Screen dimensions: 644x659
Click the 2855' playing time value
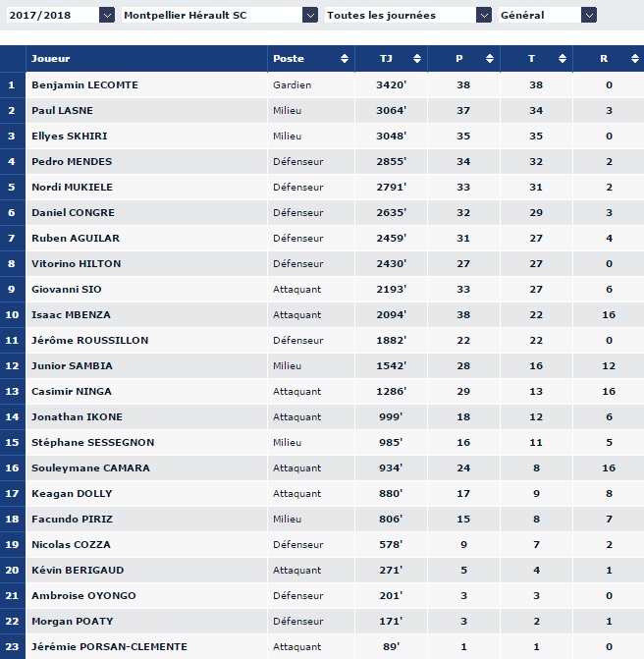391,161
